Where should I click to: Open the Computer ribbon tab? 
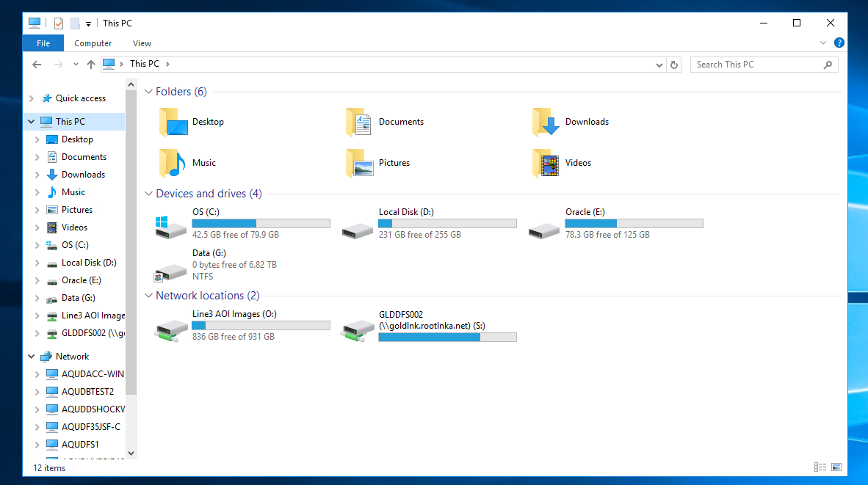[x=93, y=43]
